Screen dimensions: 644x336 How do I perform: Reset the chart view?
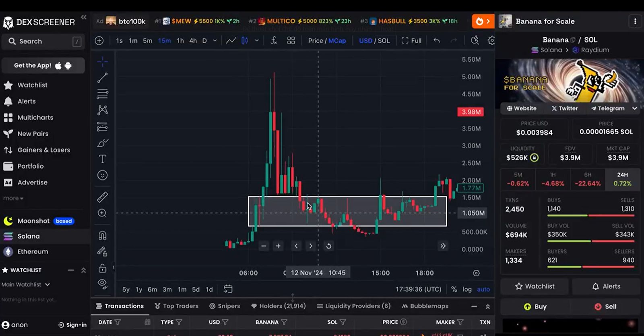[x=328, y=246]
